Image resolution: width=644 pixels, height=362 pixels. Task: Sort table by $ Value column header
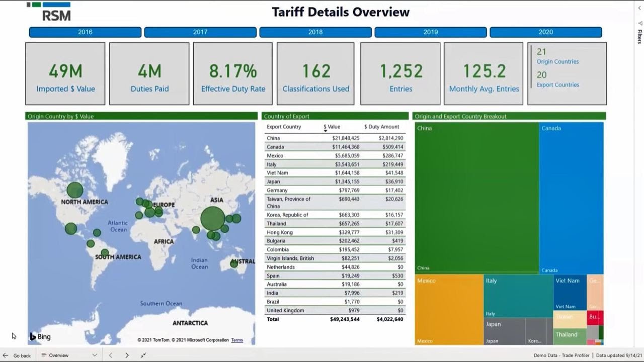coord(332,127)
